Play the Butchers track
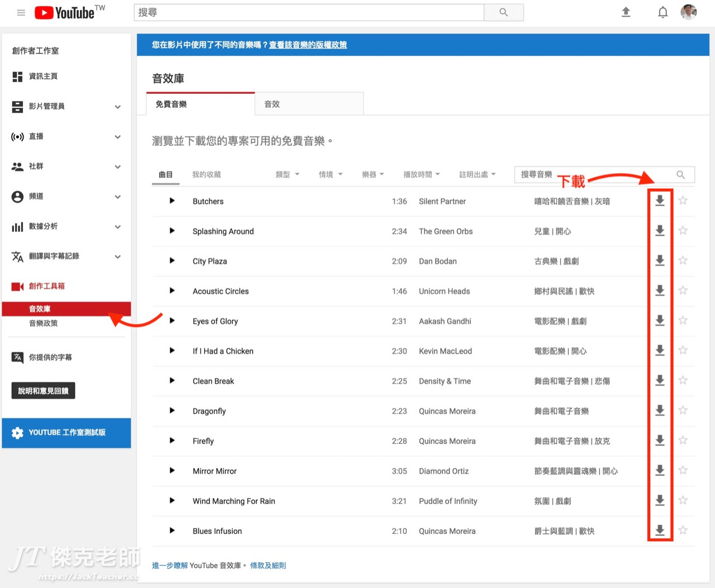 click(x=172, y=200)
